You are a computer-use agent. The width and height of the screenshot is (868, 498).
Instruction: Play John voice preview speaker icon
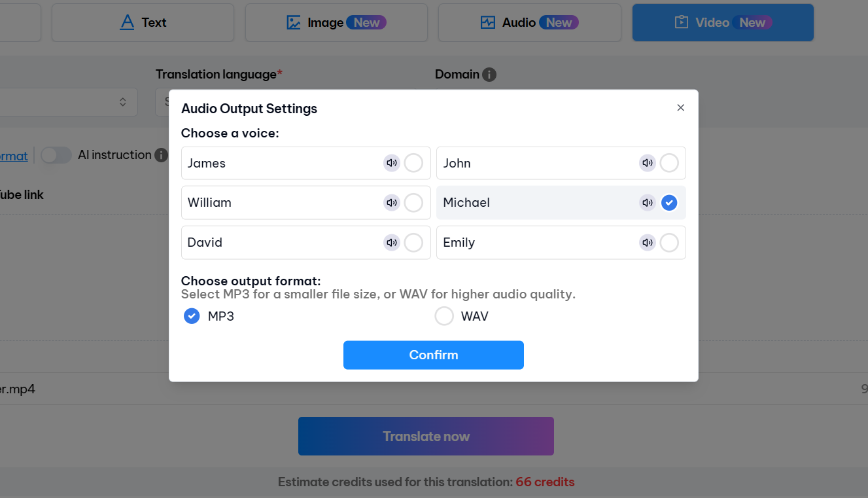648,163
